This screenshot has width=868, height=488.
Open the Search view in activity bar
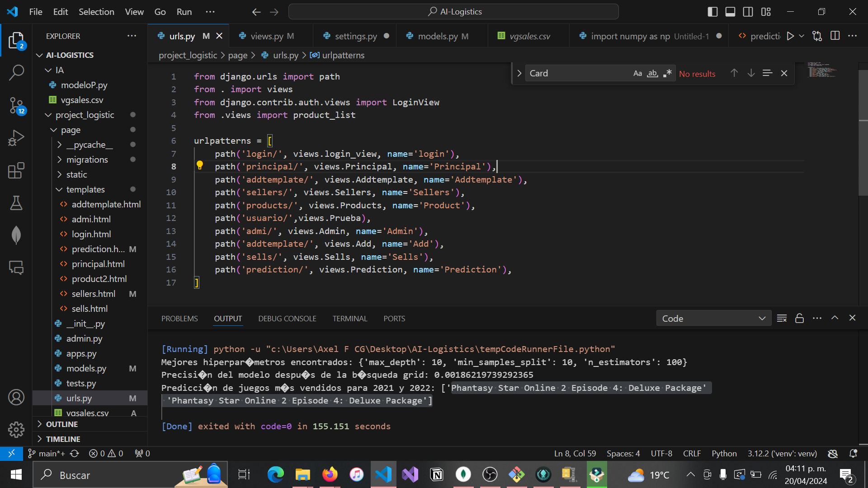[16, 72]
